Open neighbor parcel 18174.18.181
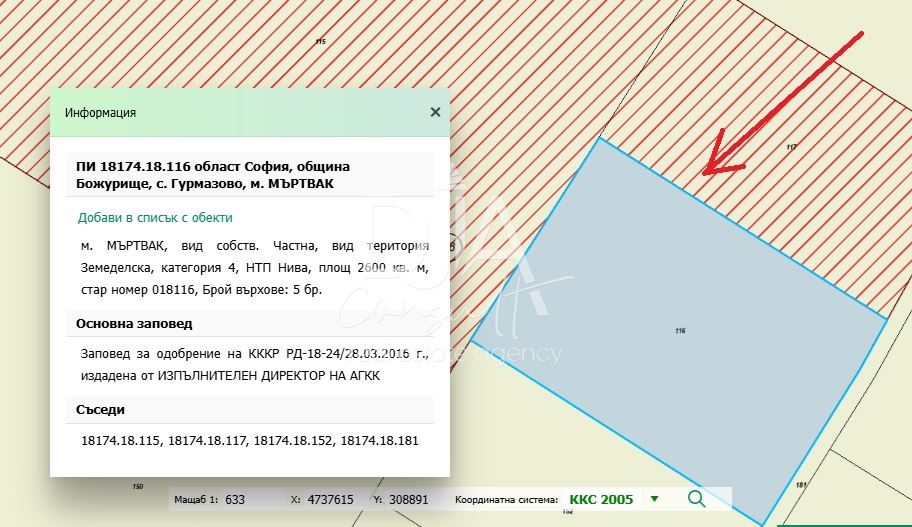Viewport: 912px width, 527px height. (x=379, y=440)
